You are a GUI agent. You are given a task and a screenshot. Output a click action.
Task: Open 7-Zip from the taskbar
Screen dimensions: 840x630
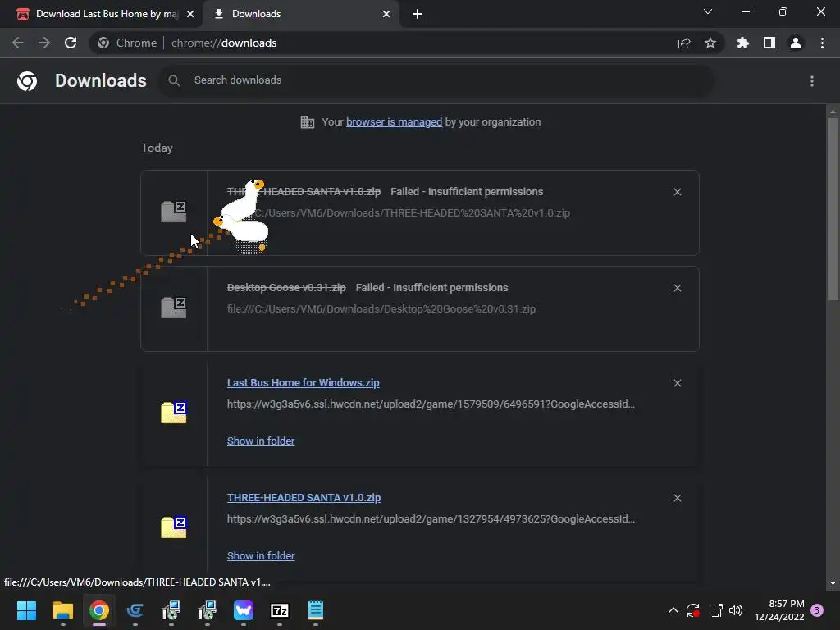pos(280,610)
